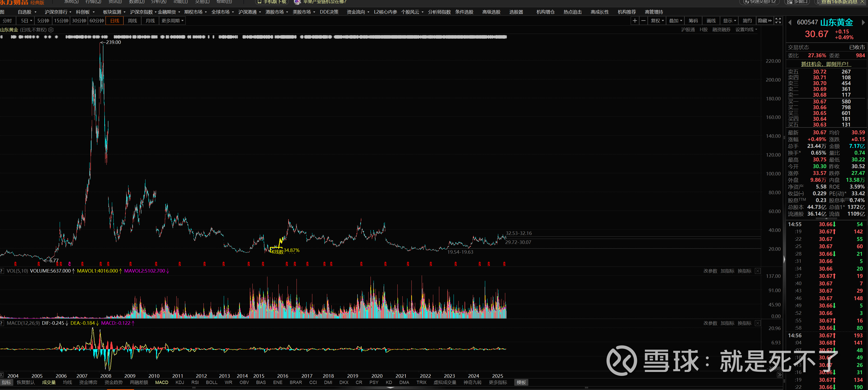868x390 pixels.
Task: Jump timeline right with the double-right arrow icon
Action: click(x=779, y=375)
